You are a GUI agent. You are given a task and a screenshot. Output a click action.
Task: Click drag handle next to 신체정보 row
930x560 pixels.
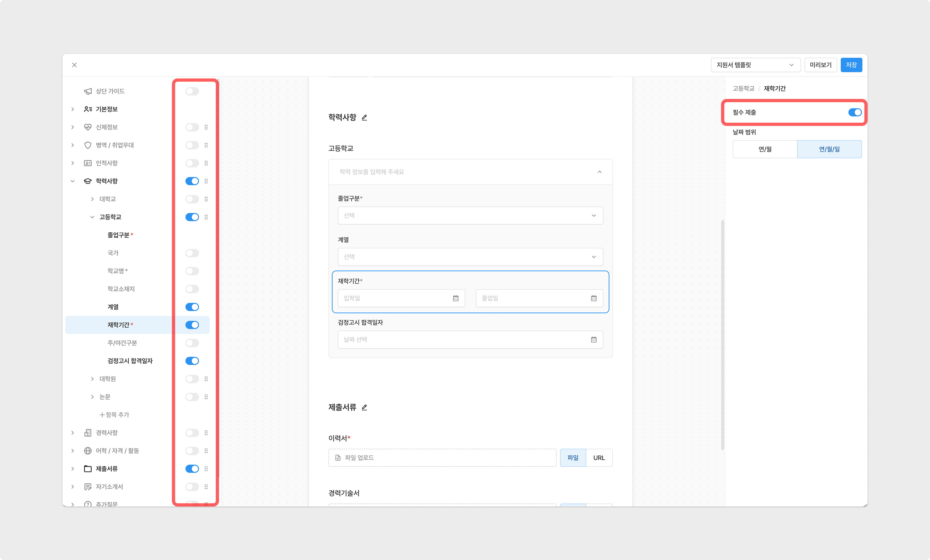click(206, 127)
